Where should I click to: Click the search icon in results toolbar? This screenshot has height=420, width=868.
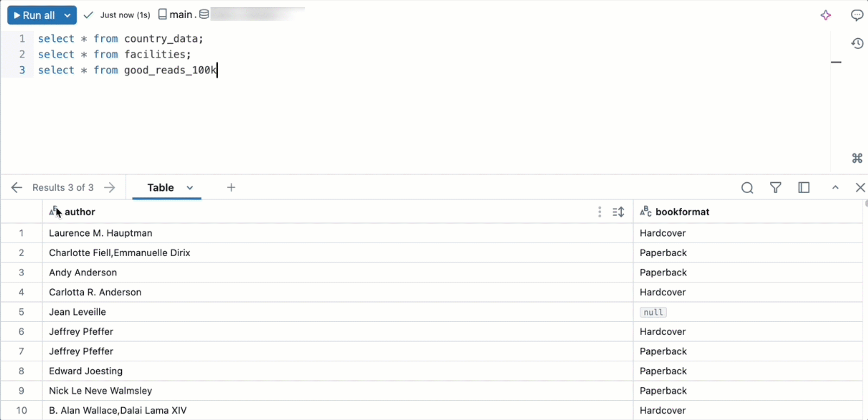[x=747, y=187]
